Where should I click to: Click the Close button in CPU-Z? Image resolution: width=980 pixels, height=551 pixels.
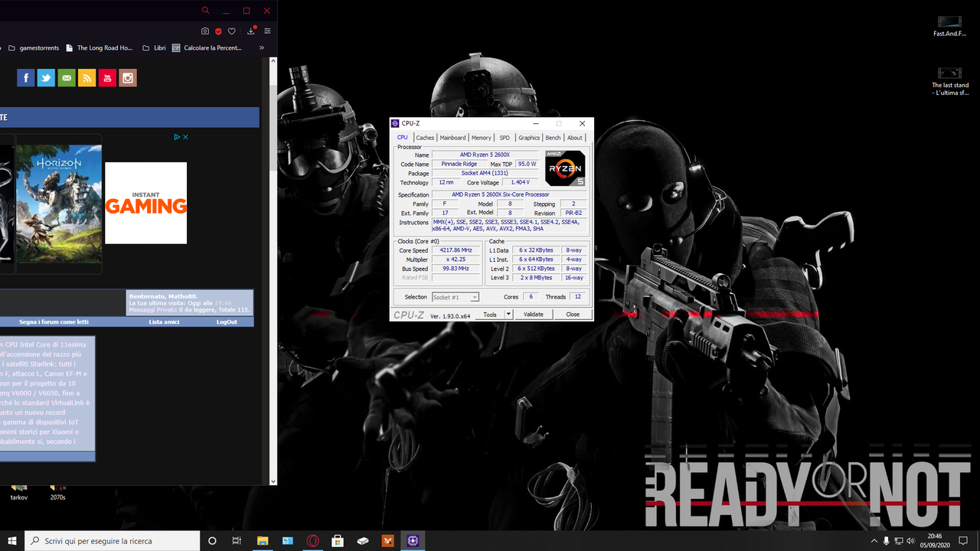tap(573, 315)
